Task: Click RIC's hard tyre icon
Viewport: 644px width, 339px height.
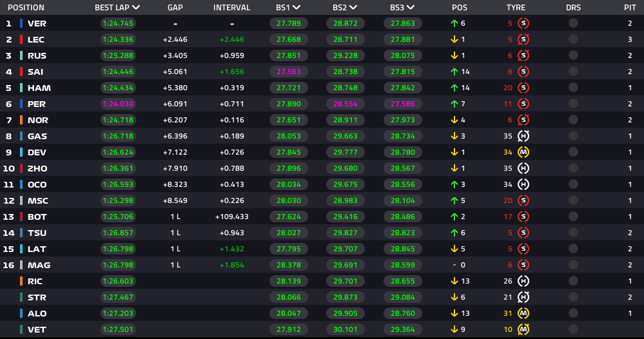Action: pyautogui.click(x=523, y=281)
